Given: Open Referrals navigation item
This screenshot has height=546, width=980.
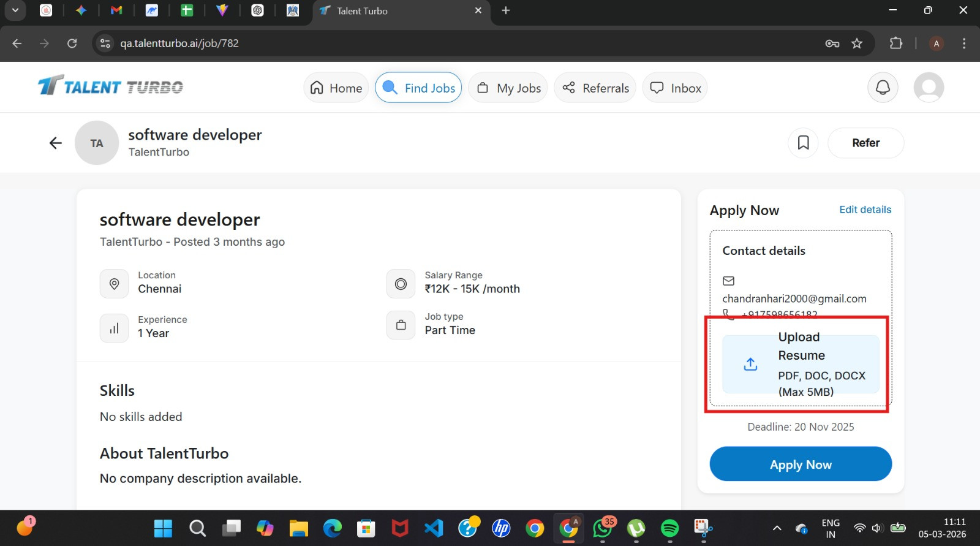Looking at the screenshot, I should pyautogui.click(x=595, y=88).
